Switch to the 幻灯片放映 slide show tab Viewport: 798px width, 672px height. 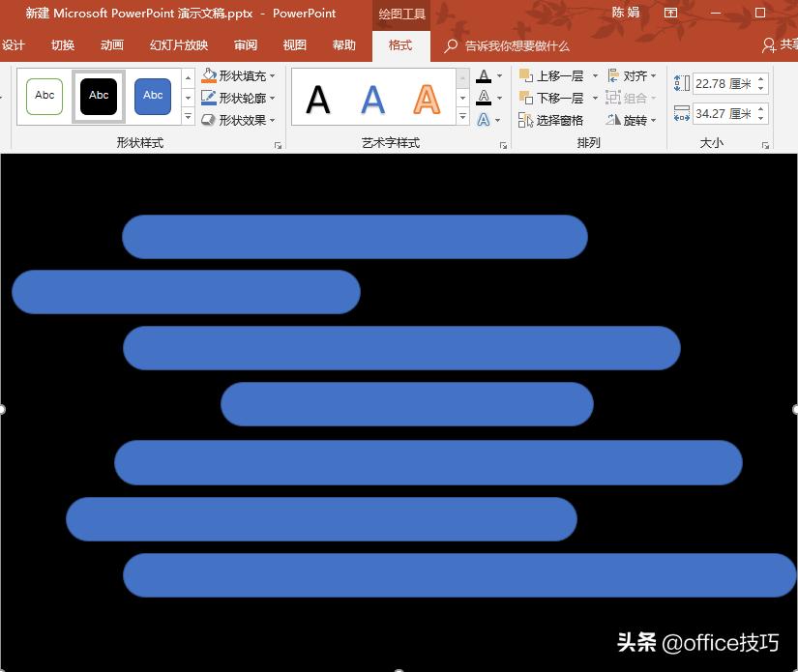[179, 45]
